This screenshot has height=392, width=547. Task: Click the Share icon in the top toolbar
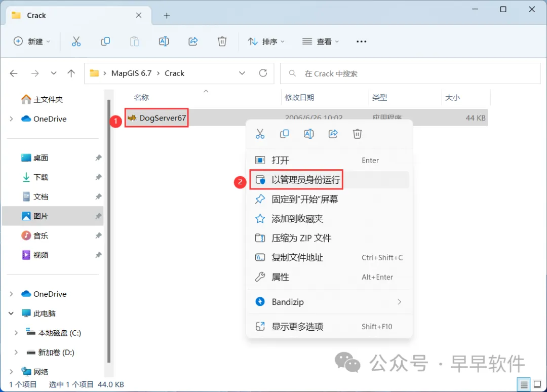pyautogui.click(x=193, y=42)
